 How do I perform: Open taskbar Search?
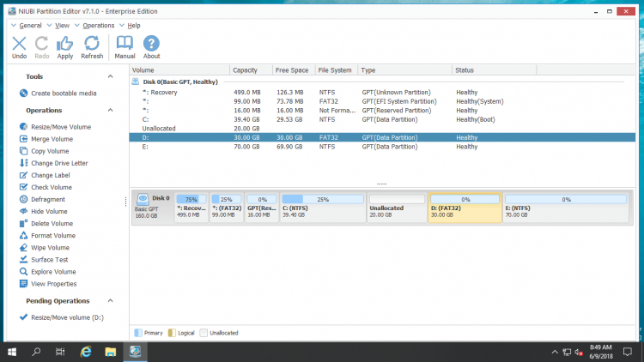point(36,352)
